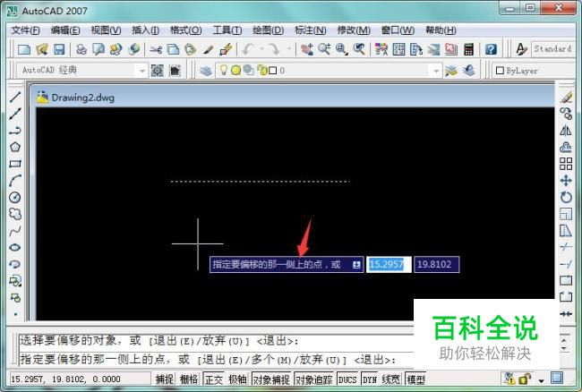The height and width of the screenshot is (392, 582).
Task: Toggle 对象追踪 object snap tracking
Action: click(314, 379)
